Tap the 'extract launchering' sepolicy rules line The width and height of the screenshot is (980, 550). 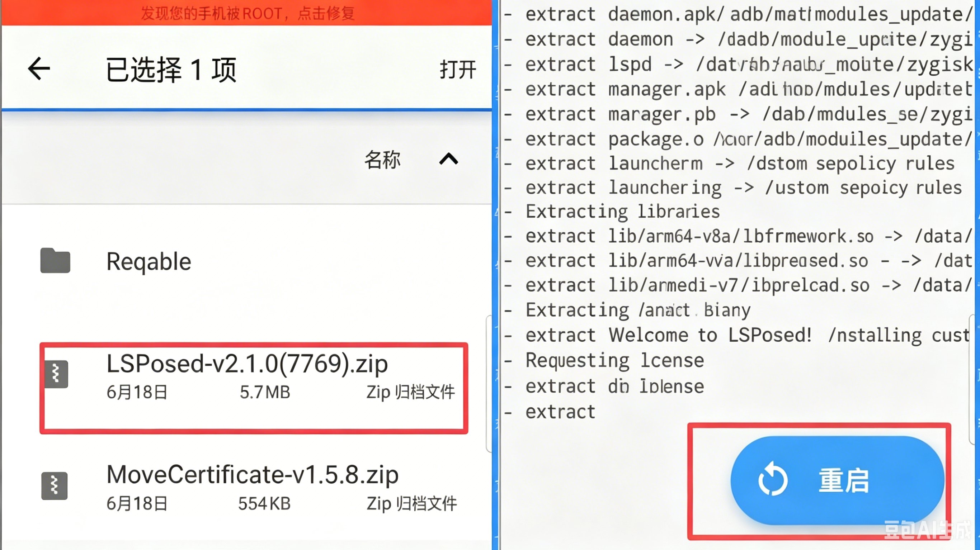(x=733, y=188)
